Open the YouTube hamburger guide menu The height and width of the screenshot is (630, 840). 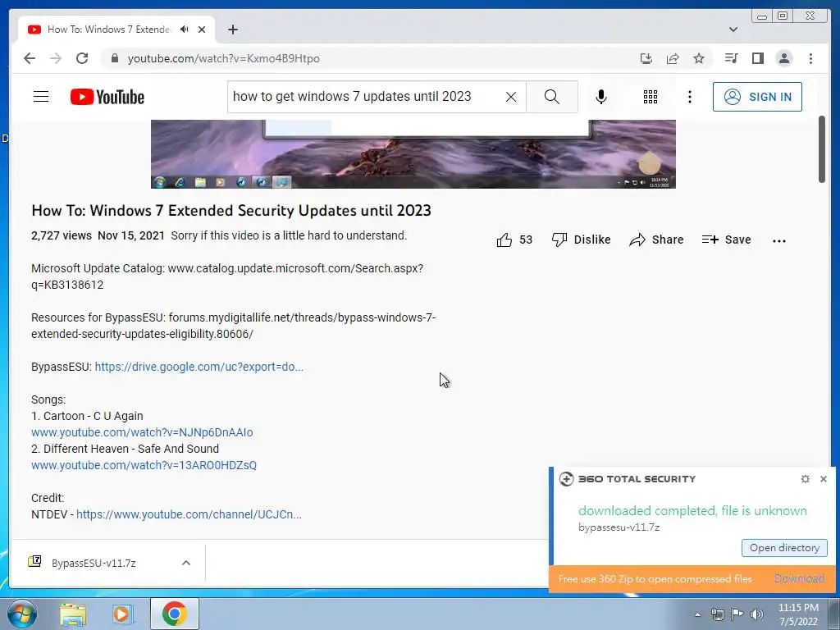tap(41, 97)
